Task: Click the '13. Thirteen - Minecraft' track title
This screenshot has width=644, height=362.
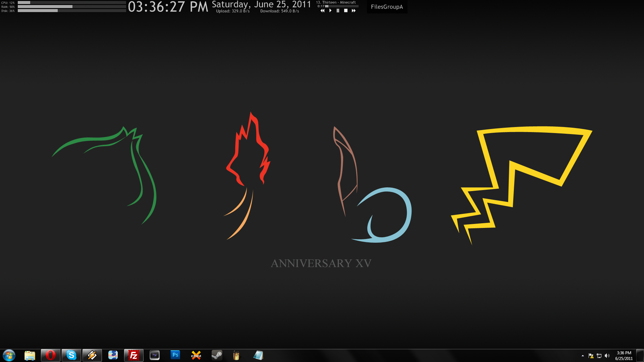Action: pyautogui.click(x=336, y=2)
